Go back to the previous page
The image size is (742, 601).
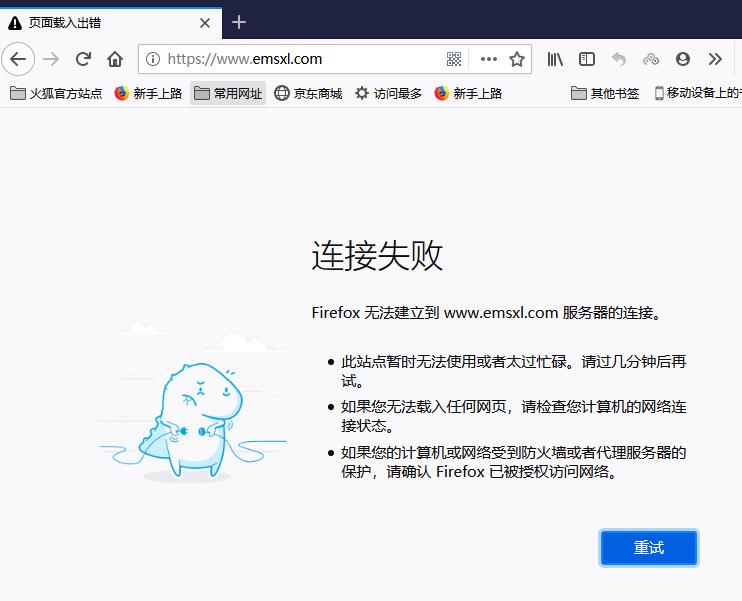(18, 59)
